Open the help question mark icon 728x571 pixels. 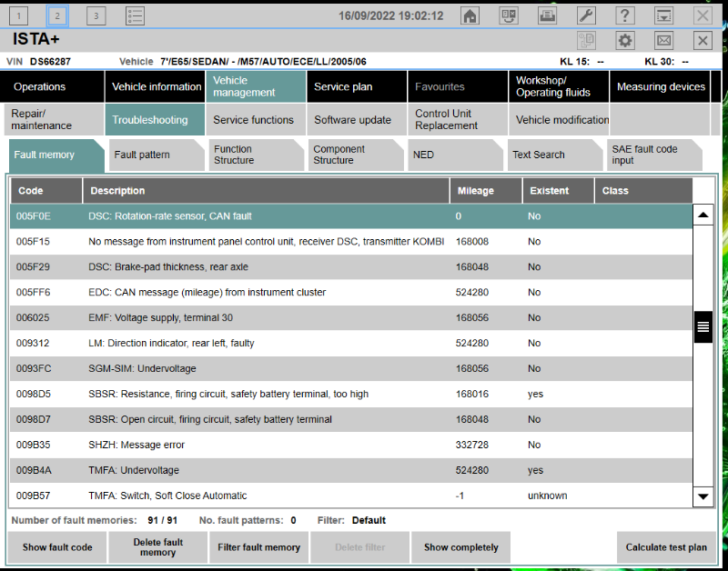(625, 15)
